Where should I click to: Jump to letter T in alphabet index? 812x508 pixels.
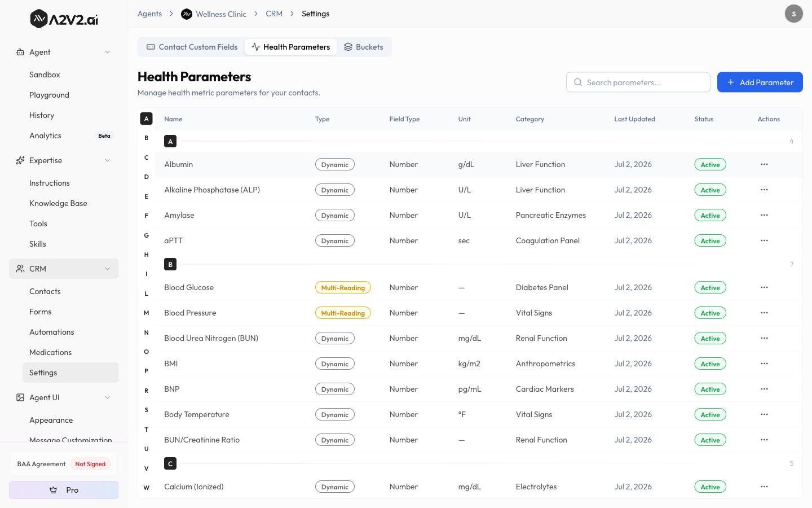tap(146, 430)
